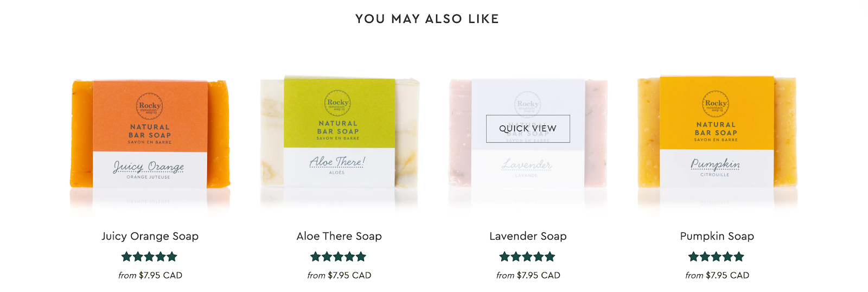The image size is (868, 292).
Task: Click the fifth star of Pumpkin Soap rating
Action: coord(739,257)
